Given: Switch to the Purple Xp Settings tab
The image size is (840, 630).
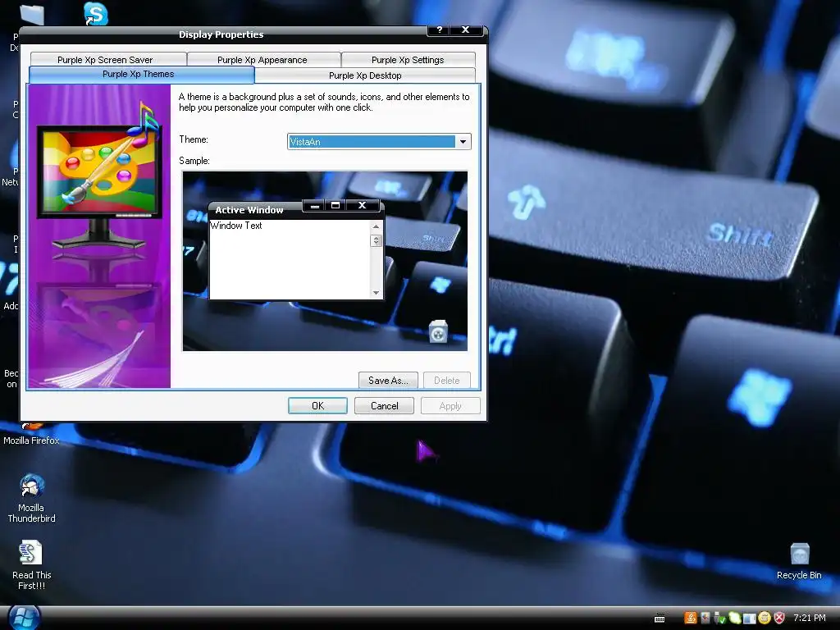Looking at the screenshot, I should point(408,59).
